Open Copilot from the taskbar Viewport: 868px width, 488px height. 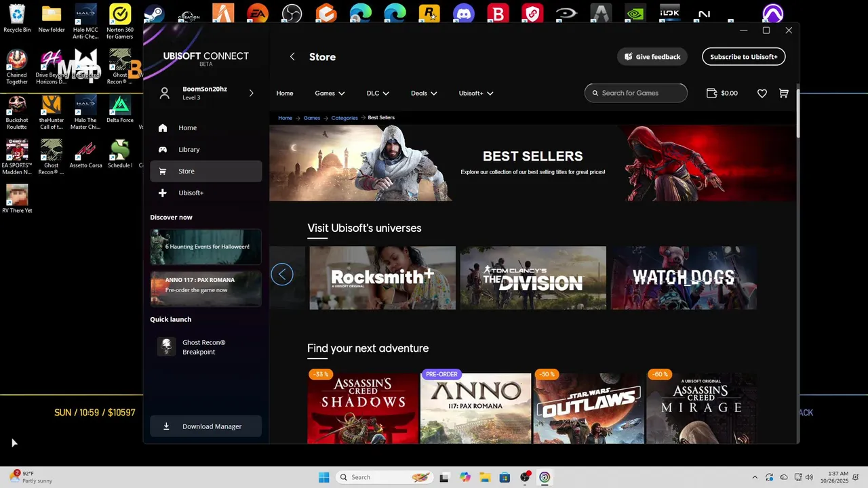pyautogui.click(x=465, y=477)
